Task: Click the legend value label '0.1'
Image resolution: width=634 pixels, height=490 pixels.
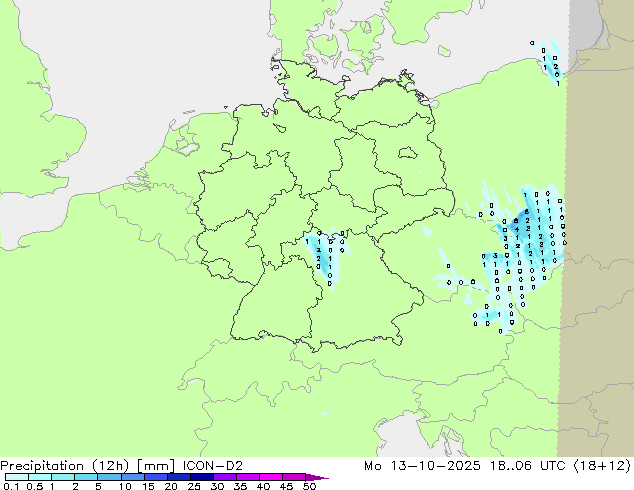Action: coord(12,486)
